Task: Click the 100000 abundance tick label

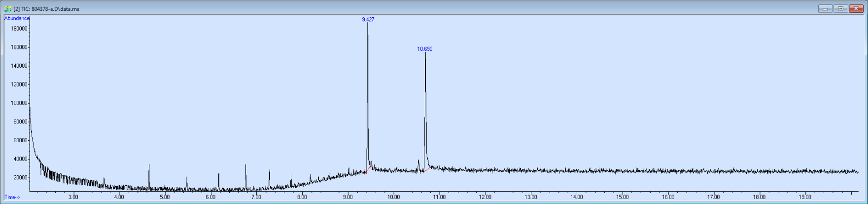Action: [19, 103]
